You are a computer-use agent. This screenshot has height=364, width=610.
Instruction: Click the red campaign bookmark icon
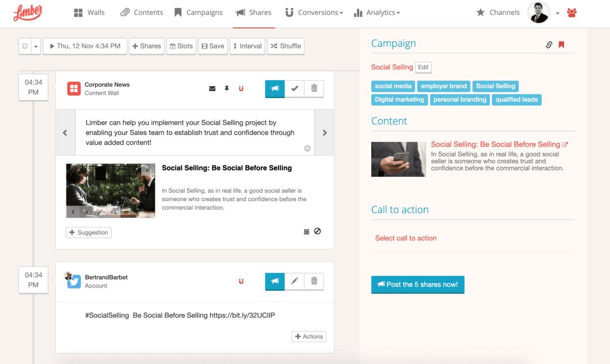[561, 45]
